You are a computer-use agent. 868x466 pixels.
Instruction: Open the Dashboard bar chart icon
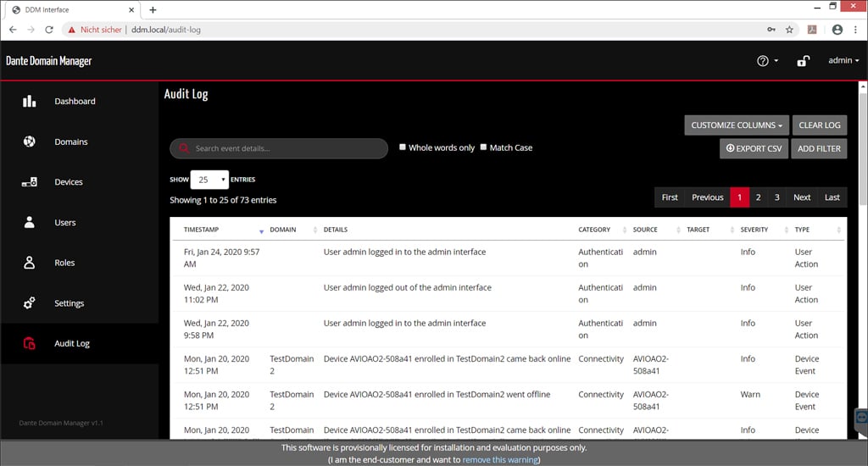(x=30, y=102)
